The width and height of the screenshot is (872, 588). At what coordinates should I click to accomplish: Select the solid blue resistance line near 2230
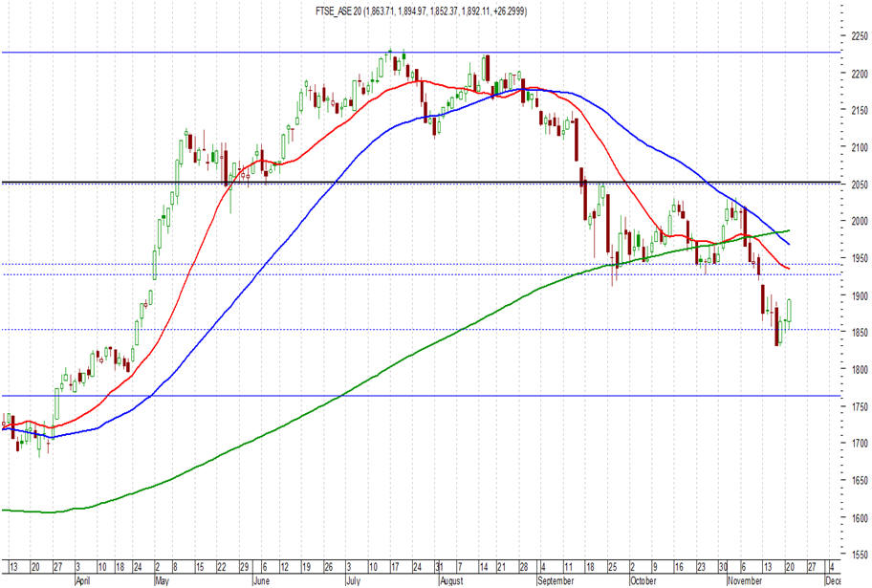[421, 53]
